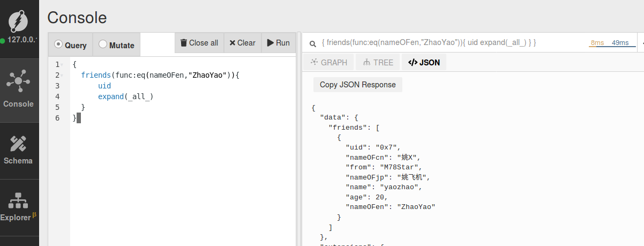This screenshot has width=644, height=246.
Task: Click the "nameOFen": "ZhaoYao" JSON line
Action: pyautogui.click(x=390, y=206)
